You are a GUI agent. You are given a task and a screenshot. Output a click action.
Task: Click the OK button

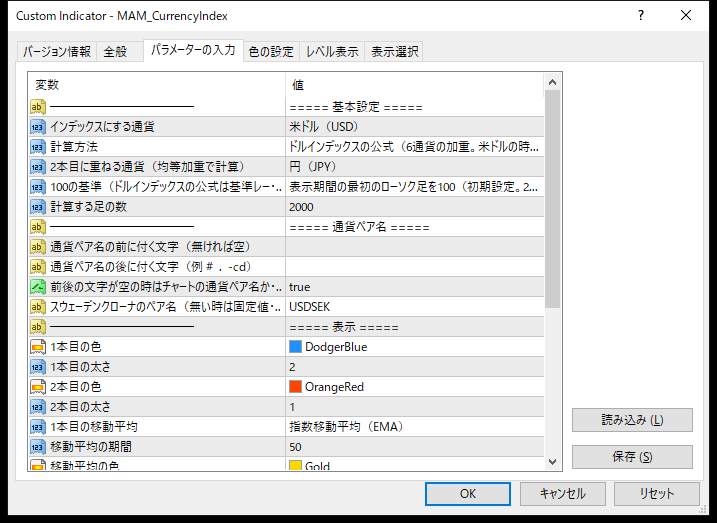[468, 494]
